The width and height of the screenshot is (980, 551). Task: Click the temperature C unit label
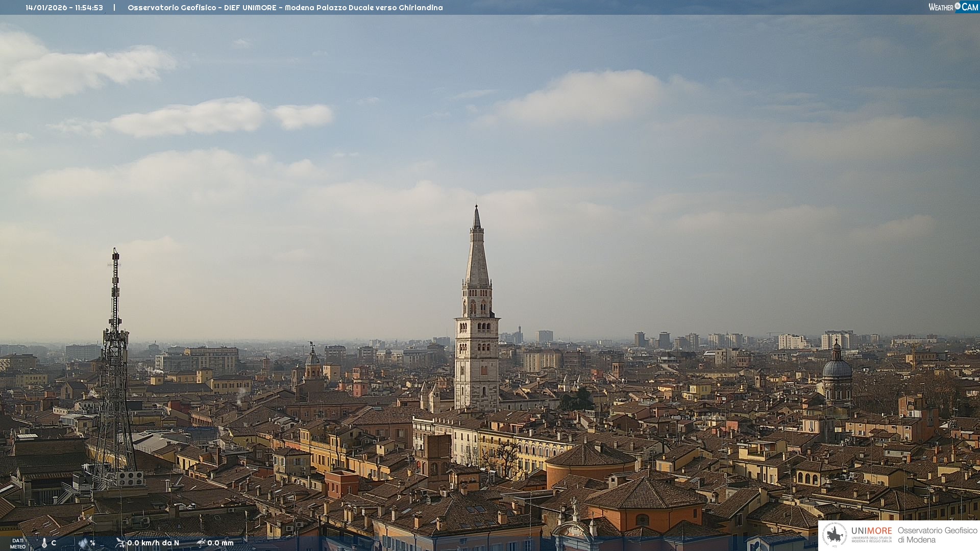(x=54, y=543)
